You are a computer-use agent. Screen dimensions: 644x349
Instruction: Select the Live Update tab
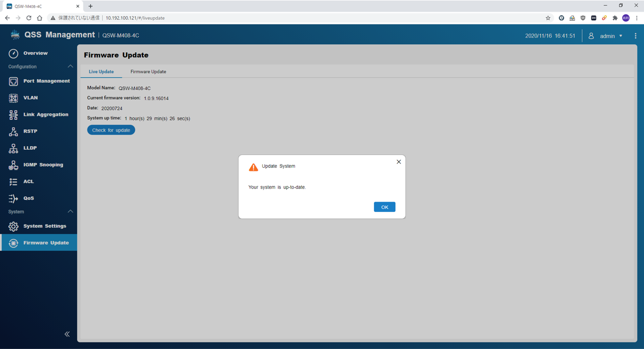coord(101,72)
